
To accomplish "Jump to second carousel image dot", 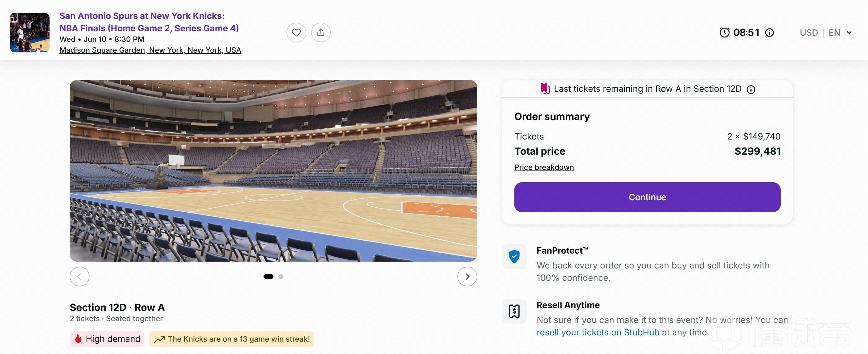I will point(281,277).
